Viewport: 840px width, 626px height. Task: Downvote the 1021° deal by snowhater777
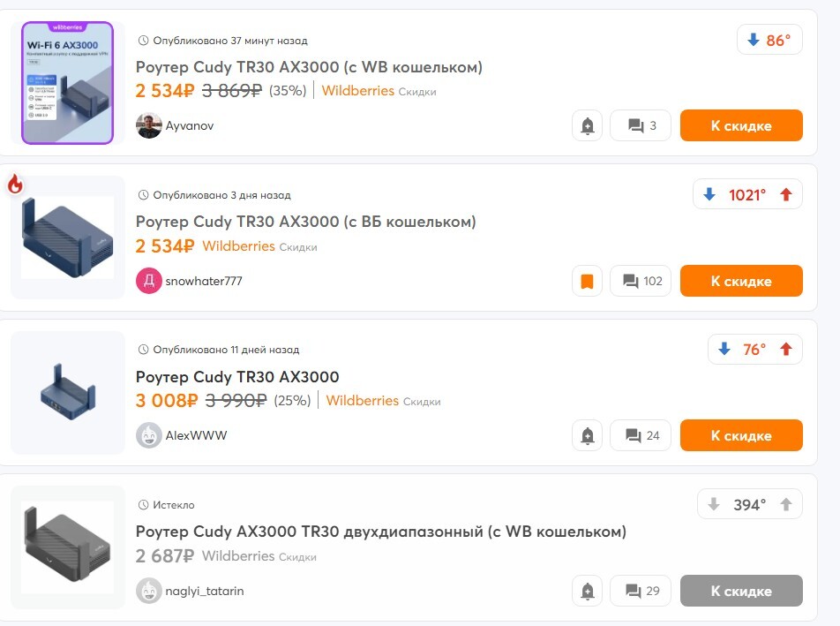click(709, 195)
